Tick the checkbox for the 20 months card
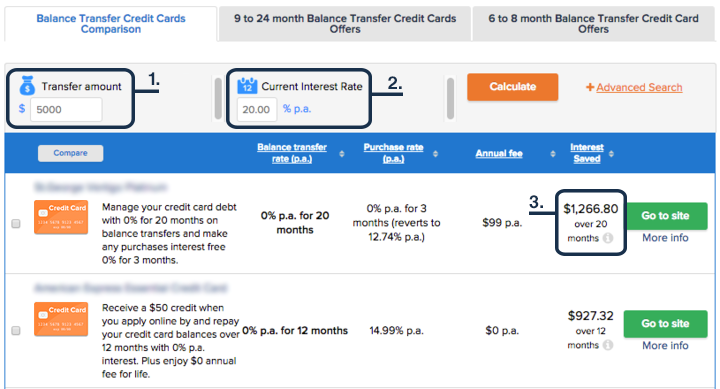Image resolution: width=720 pixels, height=389 pixels. [x=16, y=224]
